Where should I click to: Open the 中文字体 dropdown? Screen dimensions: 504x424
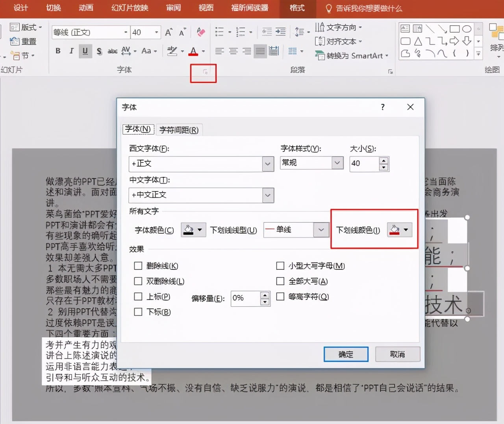268,195
